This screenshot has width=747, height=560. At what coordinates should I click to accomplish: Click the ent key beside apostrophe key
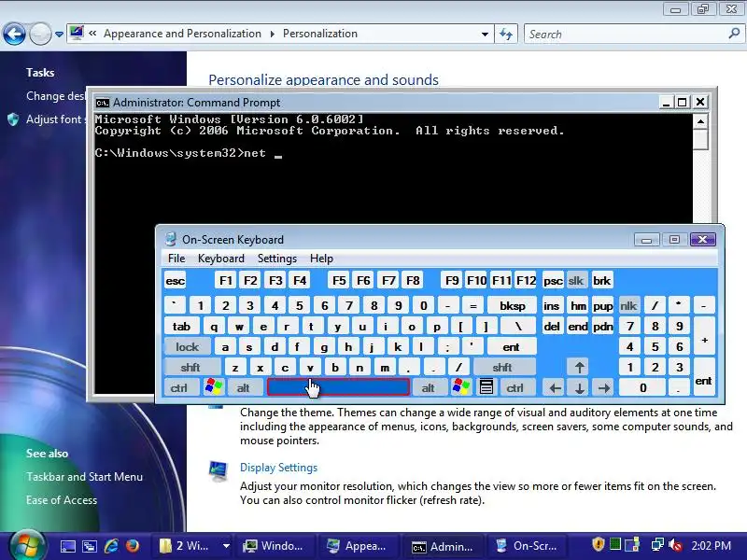click(511, 346)
